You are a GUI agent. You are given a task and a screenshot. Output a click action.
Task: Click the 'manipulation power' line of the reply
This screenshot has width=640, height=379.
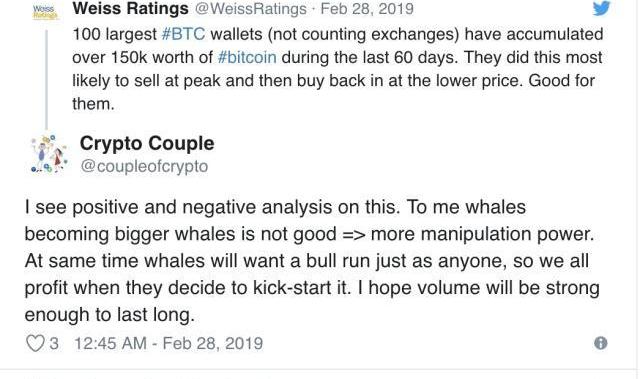[309, 234]
